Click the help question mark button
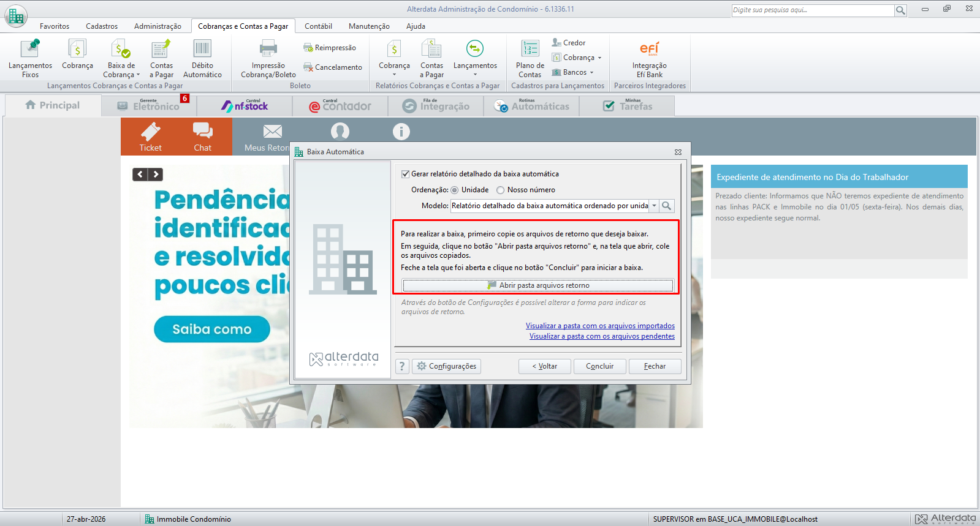The image size is (980, 526). tap(402, 366)
